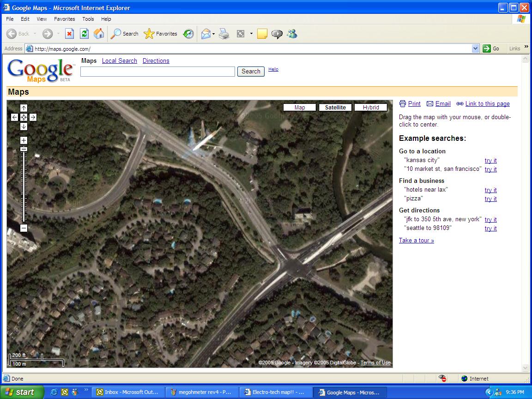Go to Home page icon
532x399 pixels.
[x=99, y=34]
